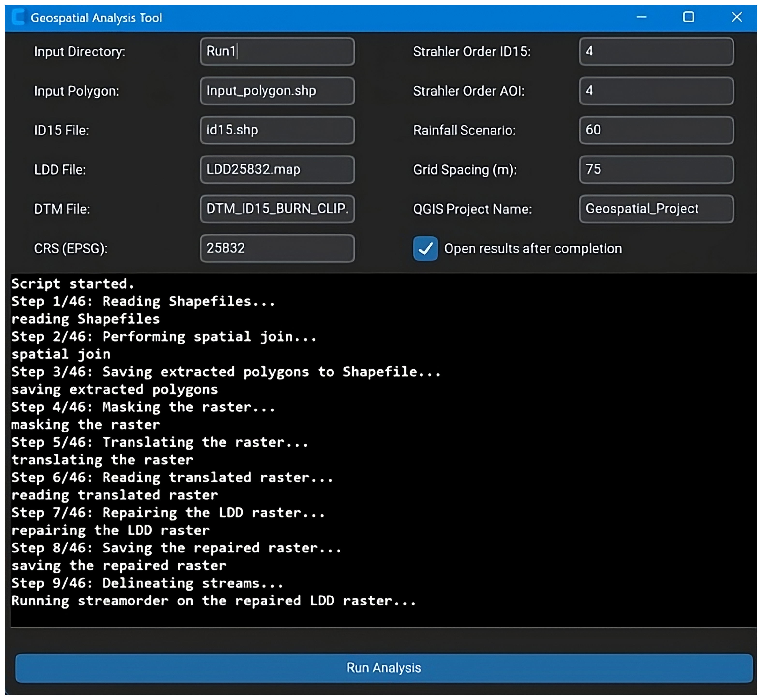The width and height of the screenshot is (763, 700).
Task: Click the lowercase 'repairing the LDD raster' line
Action: coord(110,530)
